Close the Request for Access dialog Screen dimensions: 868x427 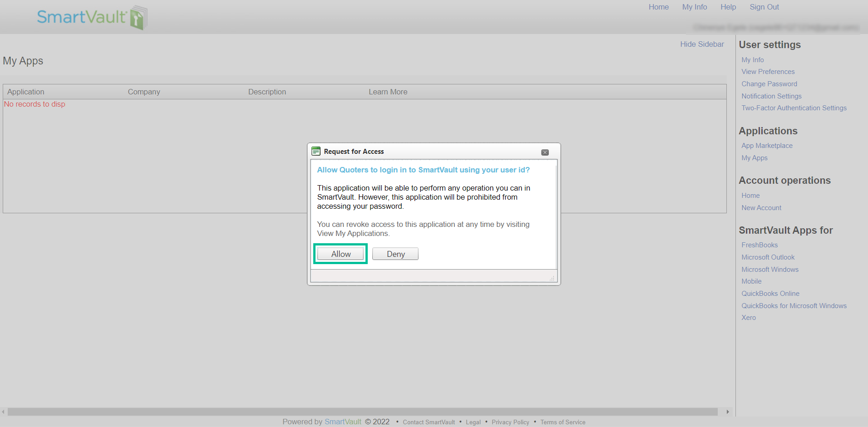coord(545,152)
